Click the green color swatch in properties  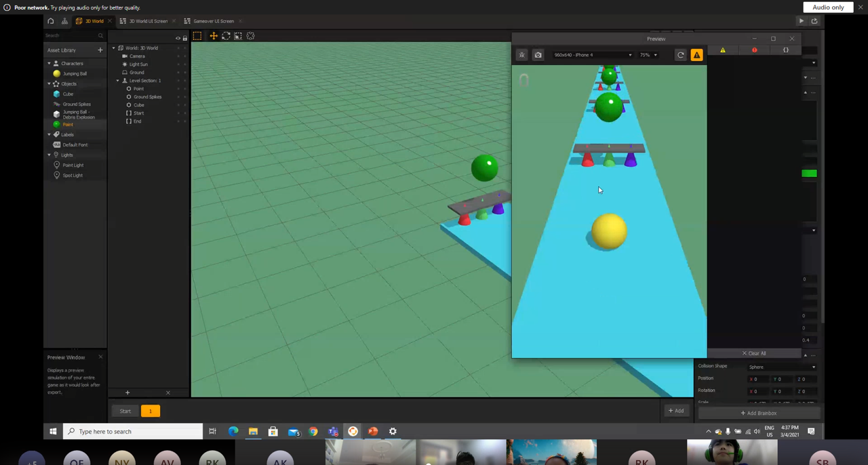point(809,174)
